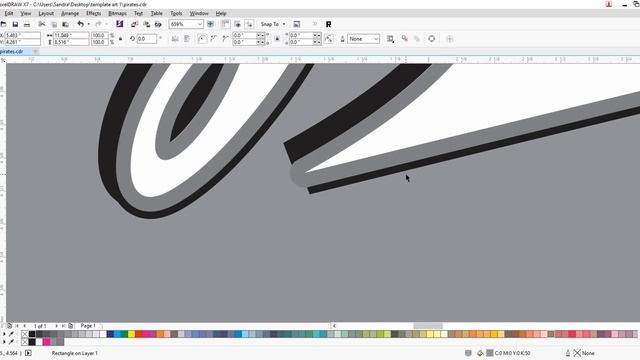Choose the white swatch in top palette

[x=103, y=334]
